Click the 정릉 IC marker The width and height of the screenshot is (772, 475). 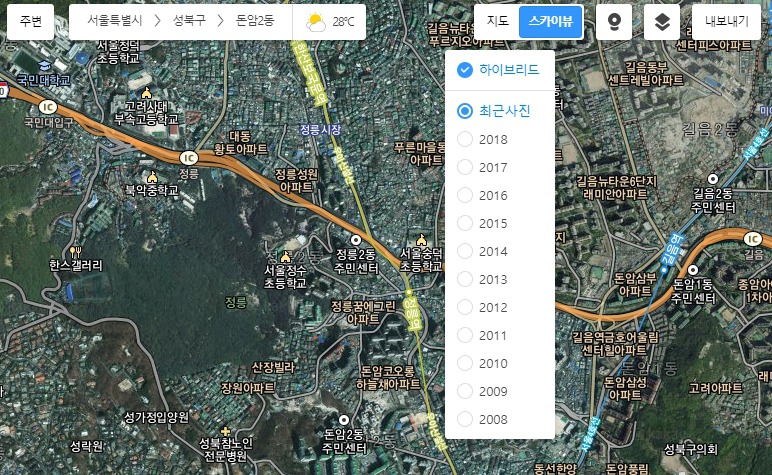click(189, 158)
